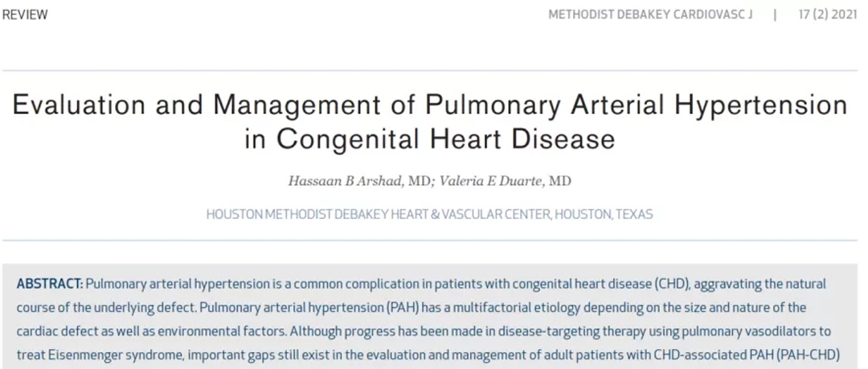Click the REVIEW label at top left
This screenshot has width=868, height=369.
point(25,15)
